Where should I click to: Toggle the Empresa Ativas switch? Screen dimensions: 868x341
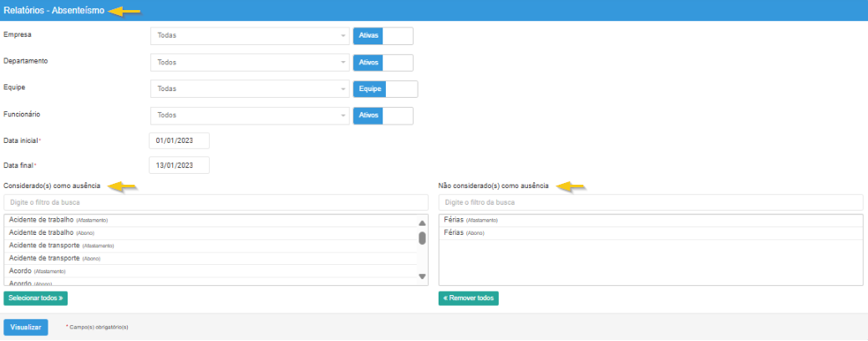[x=383, y=36]
